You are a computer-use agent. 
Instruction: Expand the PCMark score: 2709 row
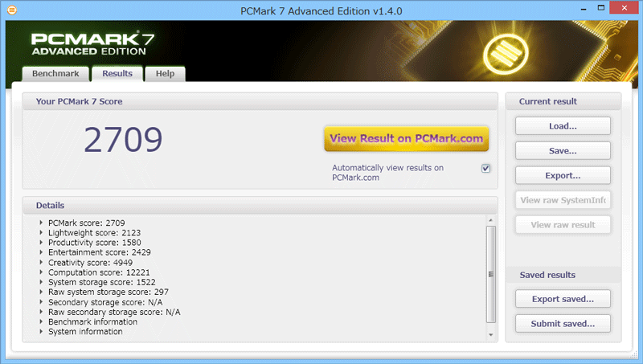click(x=41, y=223)
